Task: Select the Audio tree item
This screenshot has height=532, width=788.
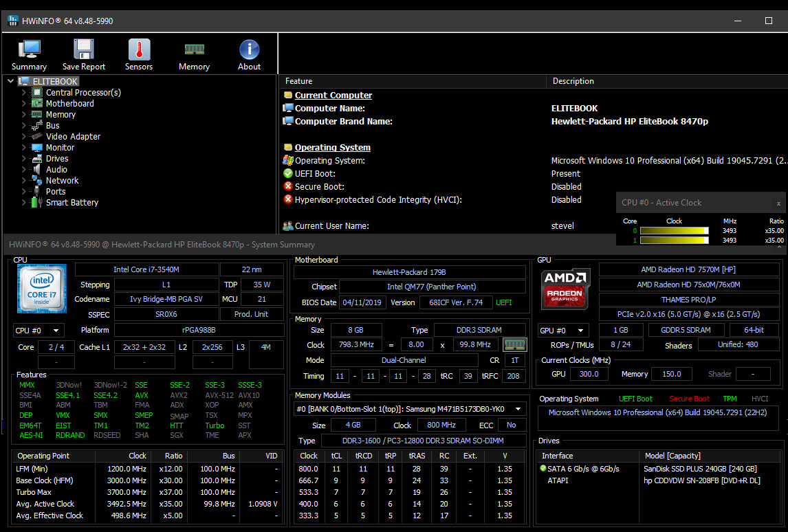Action: [56, 169]
